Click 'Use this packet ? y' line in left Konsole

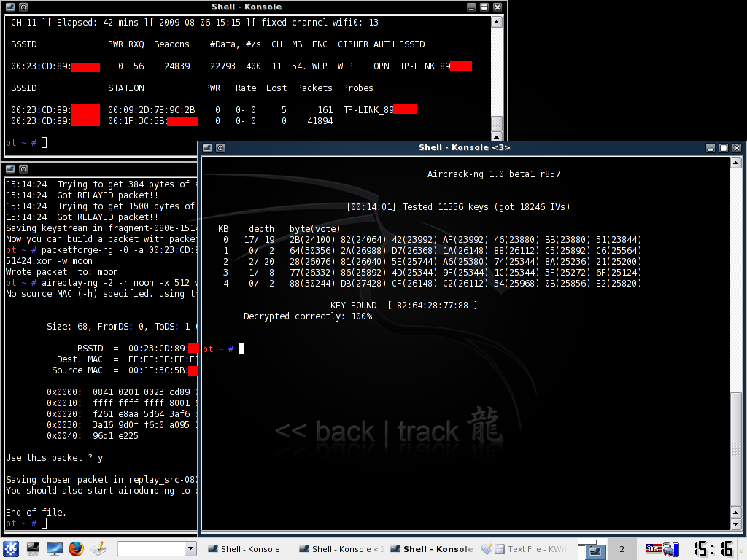coord(54,458)
